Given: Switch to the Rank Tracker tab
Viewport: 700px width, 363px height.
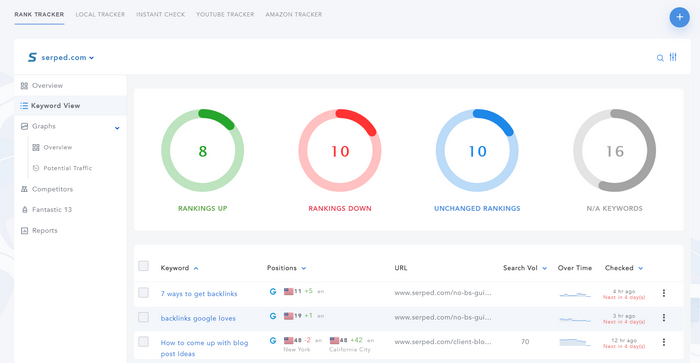Looking at the screenshot, I should click(x=39, y=14).
